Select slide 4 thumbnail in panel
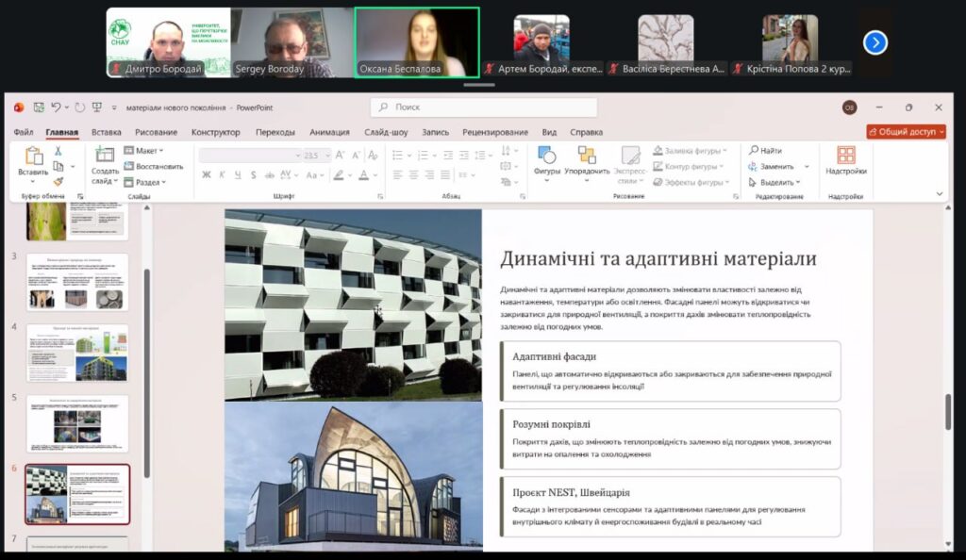This screenshot has width=966, height=560. click(x=77, y=353)
